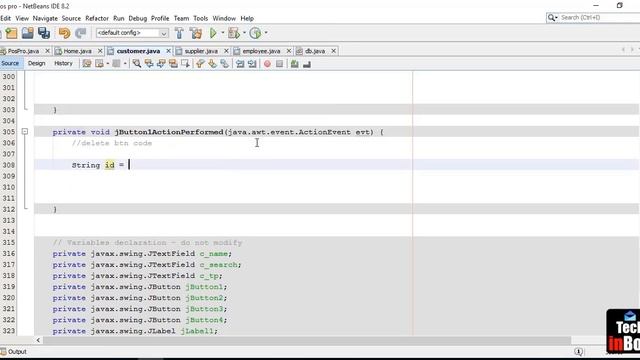Click the Open Project toolbar icon
This screenshot has height=360, width=640.
[27, 33]
